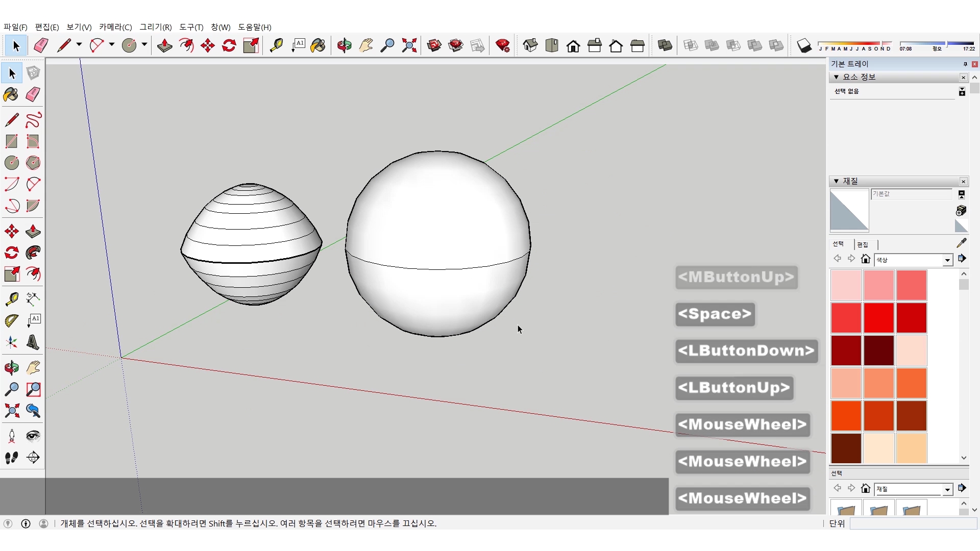
Task: Click the create material button
Action: 961,210
